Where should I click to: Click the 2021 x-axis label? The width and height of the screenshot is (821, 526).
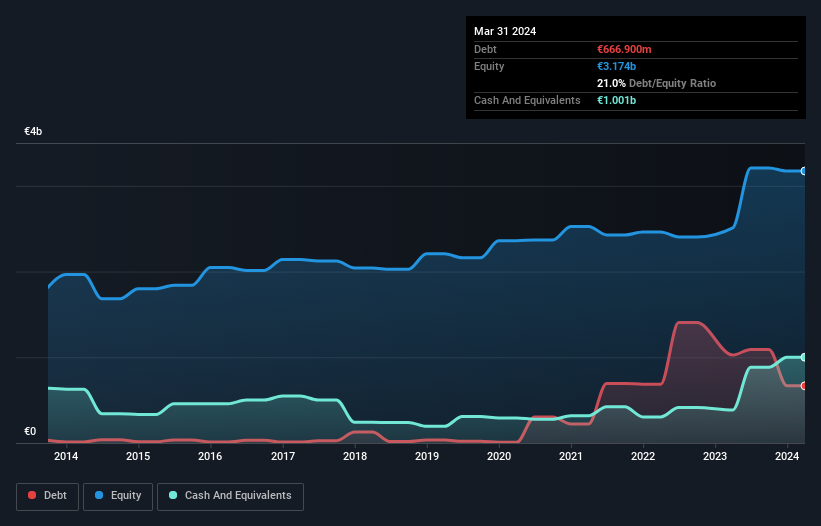(x=571, y=456)
